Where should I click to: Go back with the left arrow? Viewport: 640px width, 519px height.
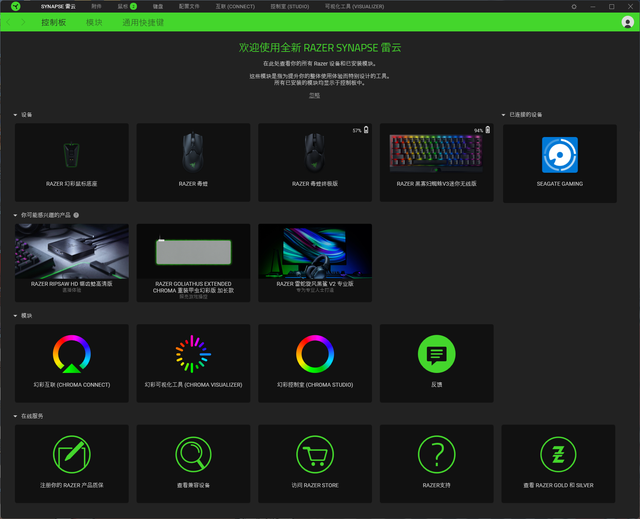point(9,22)
